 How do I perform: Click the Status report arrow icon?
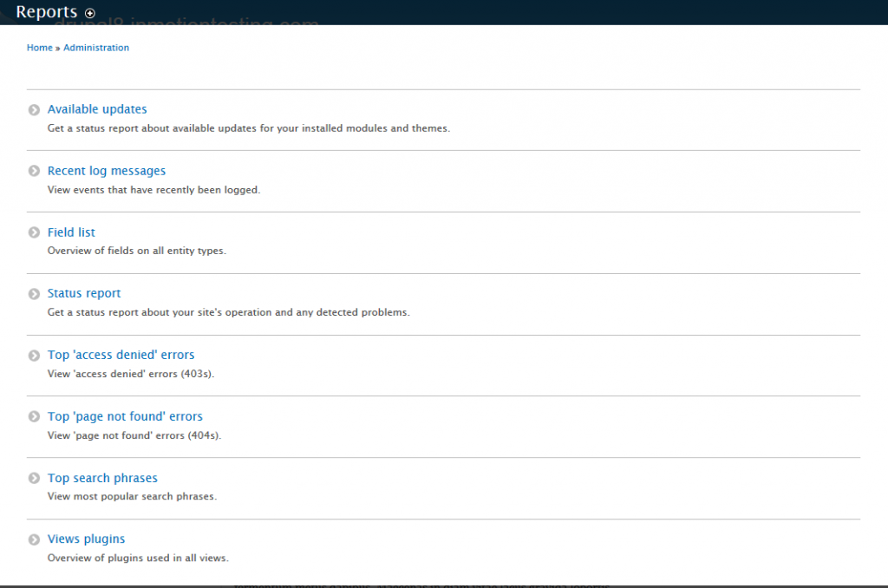pos(34,294)
